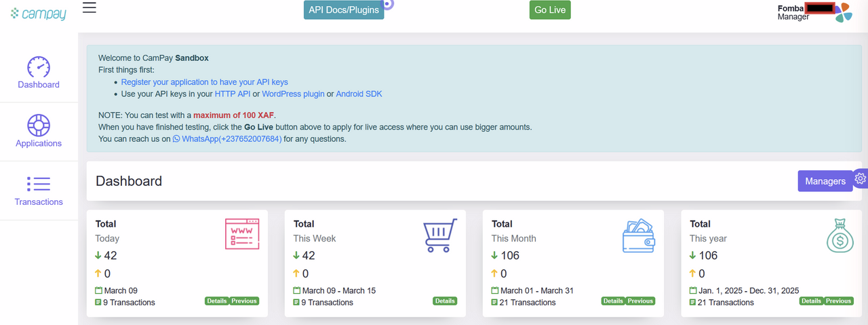Click "21 Transactions" in This Month card
The width and height of the screenshot is (868, 325).
(528, 303)
